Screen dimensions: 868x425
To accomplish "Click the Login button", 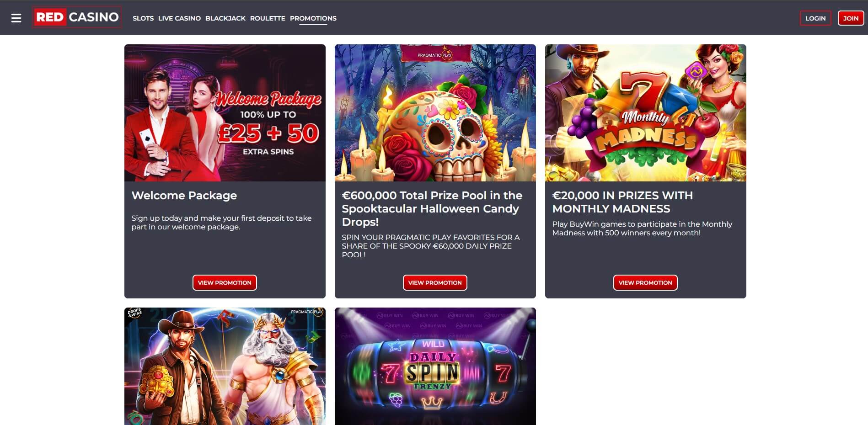I will (x=815, y=18).
